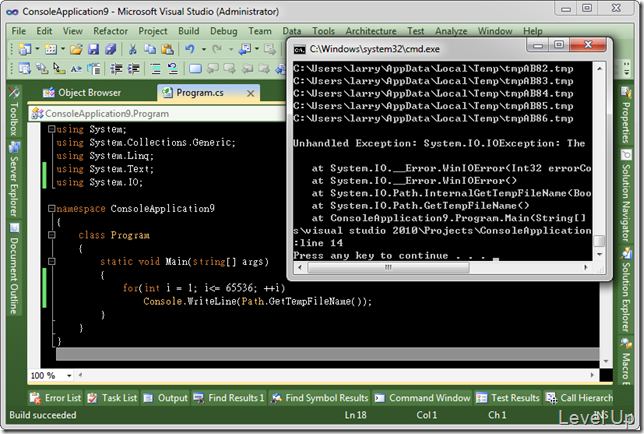
Task: Open the Solution Navigator side panel
Action: tap(626, 196)
